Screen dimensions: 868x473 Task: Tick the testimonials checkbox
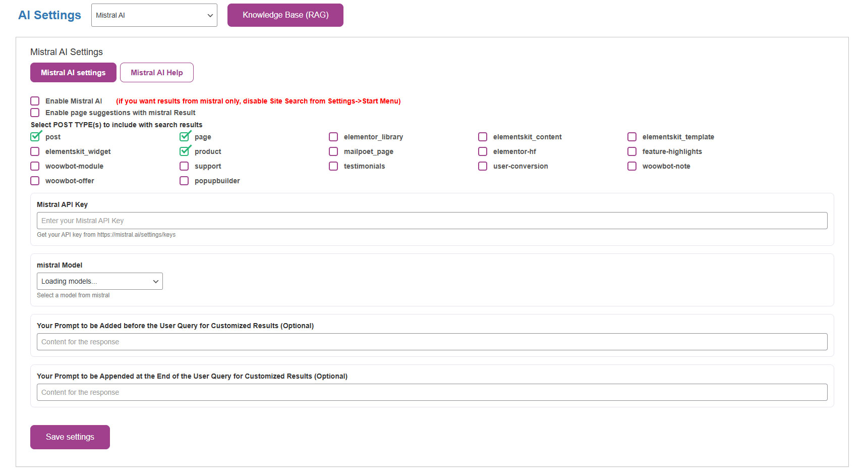point(333,166)
